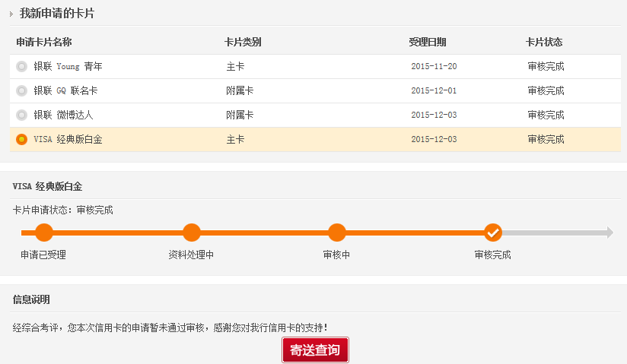
Task: Click 审核完成 status in 银联 微博达人 row
Action: coord(546,115)
